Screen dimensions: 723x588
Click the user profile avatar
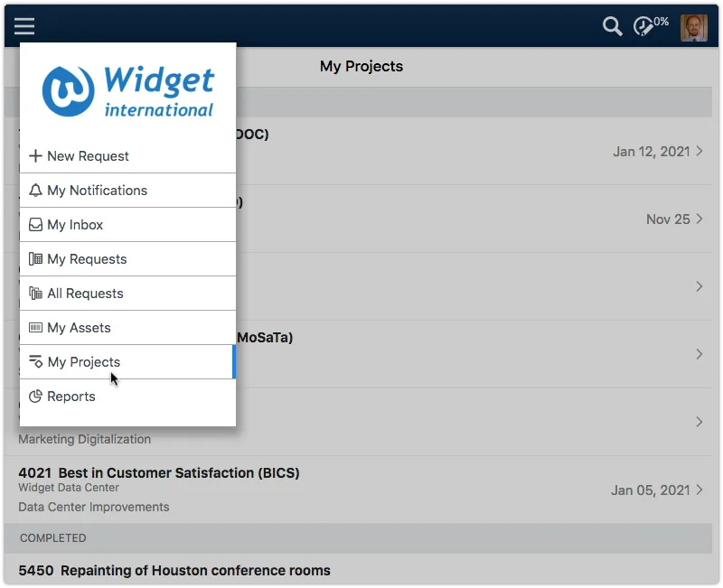693,27
